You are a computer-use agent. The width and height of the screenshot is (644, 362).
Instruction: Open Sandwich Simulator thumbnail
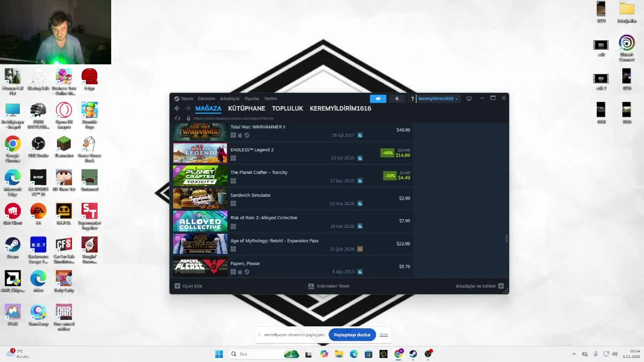click(x=200, y=199)
